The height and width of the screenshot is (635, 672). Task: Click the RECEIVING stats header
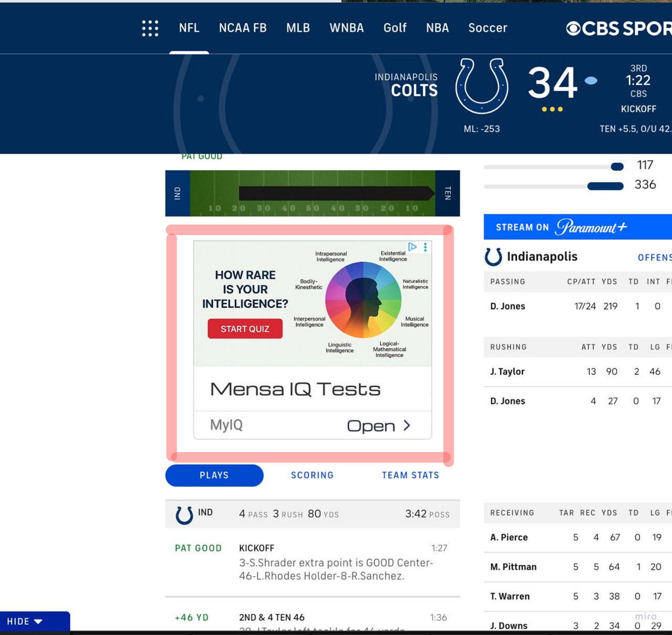point(512,513)
